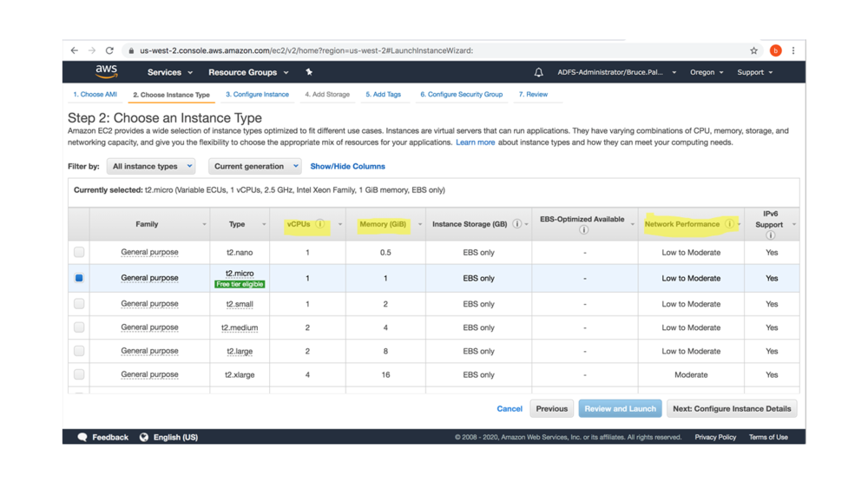Click General purpose link in t2.nano row
This screenshot has width=868, height=489.
click(x=149, y=252)
